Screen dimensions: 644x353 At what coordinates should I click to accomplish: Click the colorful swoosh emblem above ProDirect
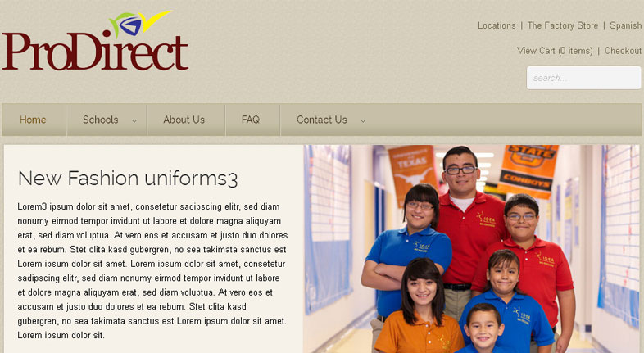point(140,24)
